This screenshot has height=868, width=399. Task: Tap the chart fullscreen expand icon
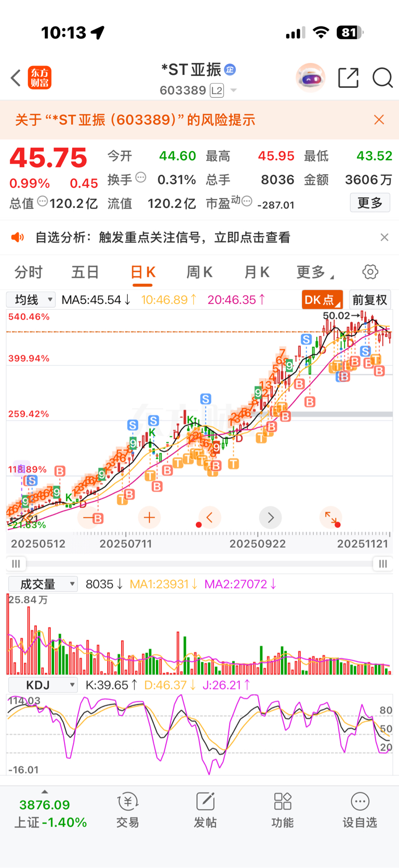331,518
